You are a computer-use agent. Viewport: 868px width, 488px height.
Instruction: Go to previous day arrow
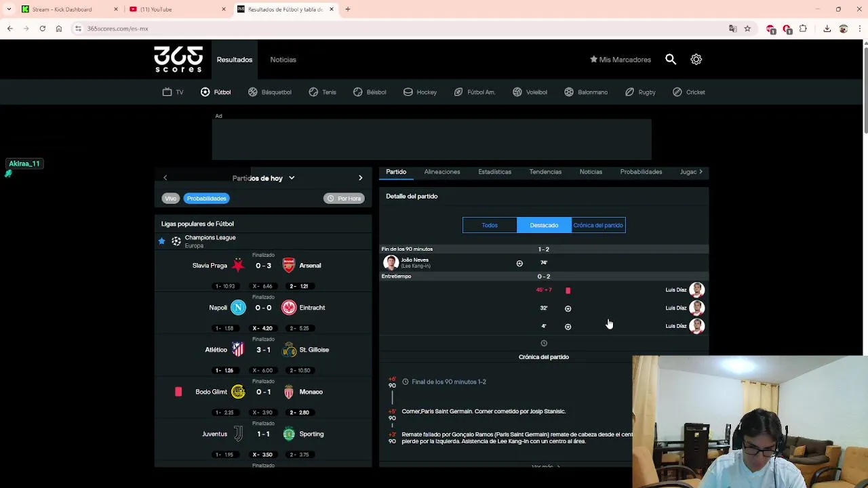pyautogui.click(x=165, y=178)
